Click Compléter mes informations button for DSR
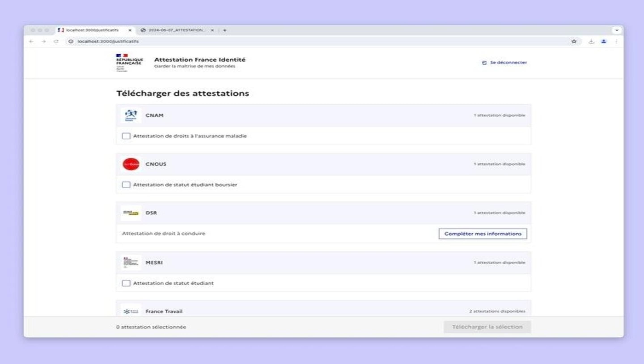Screen dimensions: 644x364 click(483, 234)
